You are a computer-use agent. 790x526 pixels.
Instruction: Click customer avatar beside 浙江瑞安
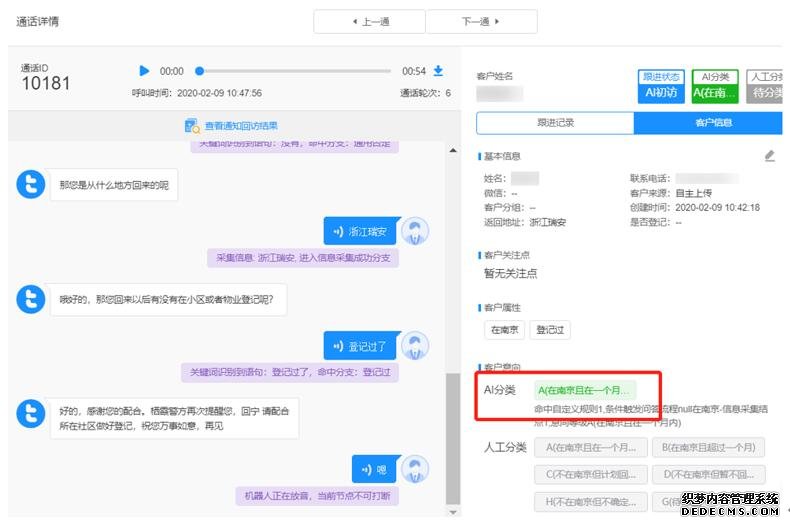415,231
